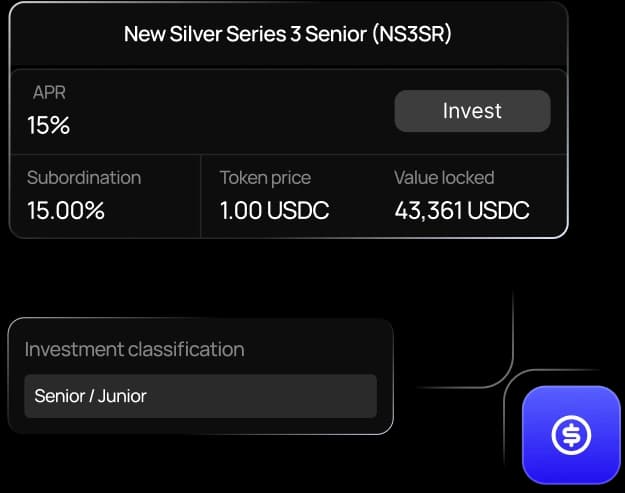Select the 15.00% subordination value

click(66, 210)
